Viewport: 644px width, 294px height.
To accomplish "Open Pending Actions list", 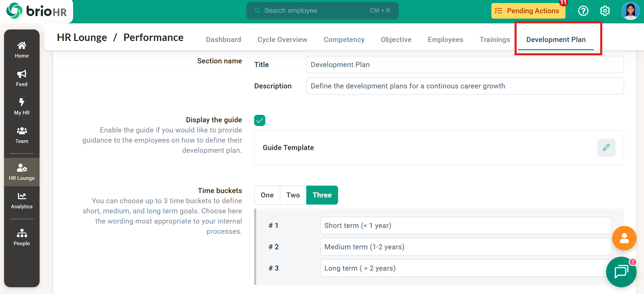I will 528,11.
